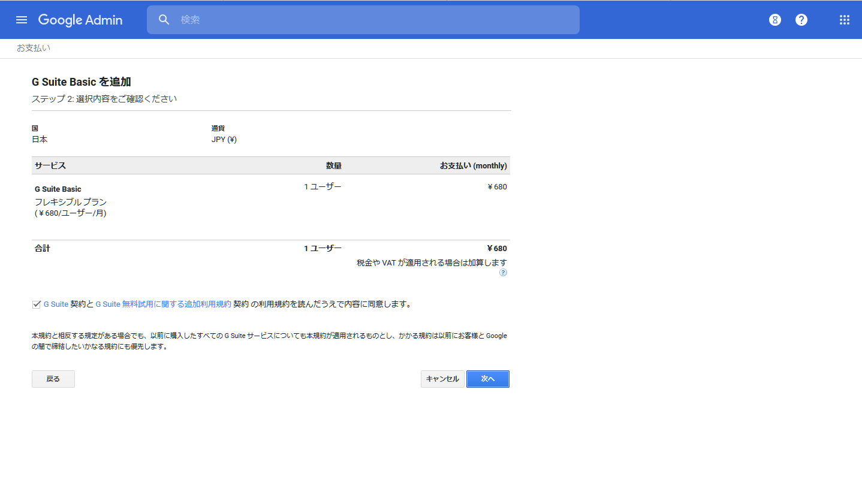Click the tax info help icon

click(503, 273)
